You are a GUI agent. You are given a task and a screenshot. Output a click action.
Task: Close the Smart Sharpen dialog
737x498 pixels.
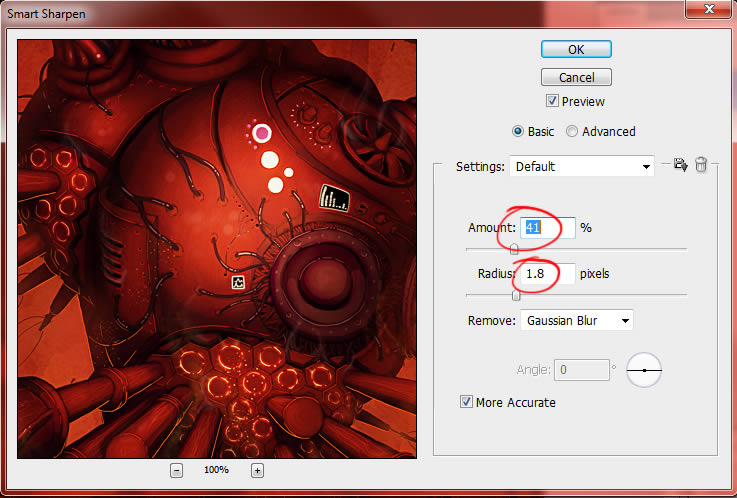[x=707, y=9]
